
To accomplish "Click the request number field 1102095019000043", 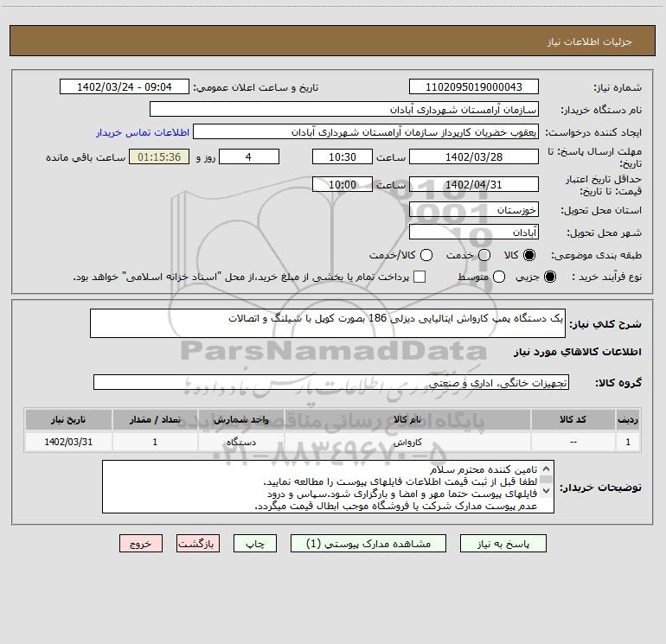I will coord(474,87).
